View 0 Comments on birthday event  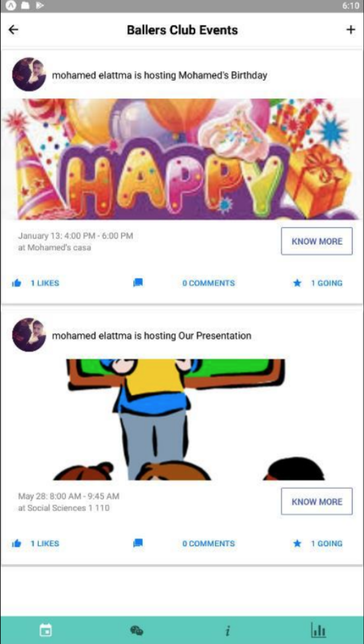208,283
